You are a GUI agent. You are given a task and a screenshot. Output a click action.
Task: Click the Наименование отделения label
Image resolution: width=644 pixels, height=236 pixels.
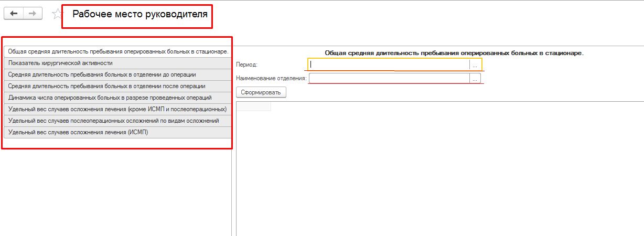271,79
